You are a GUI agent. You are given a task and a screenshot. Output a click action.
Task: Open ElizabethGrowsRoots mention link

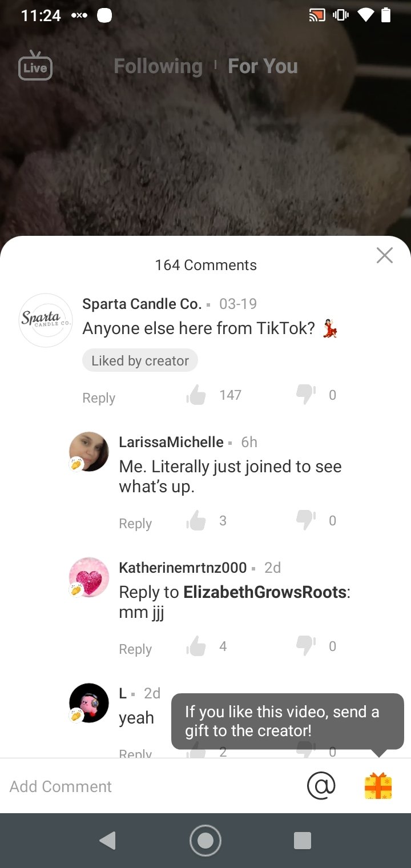coord(265,592)
